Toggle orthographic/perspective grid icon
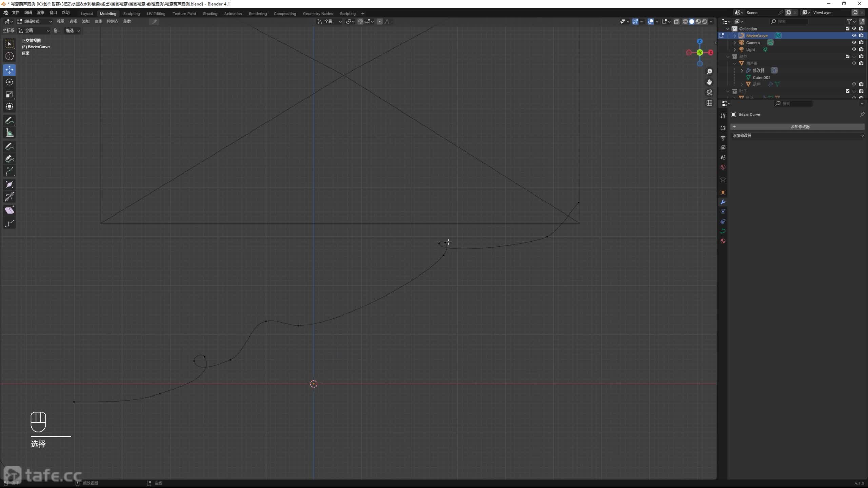 point(709,103)
